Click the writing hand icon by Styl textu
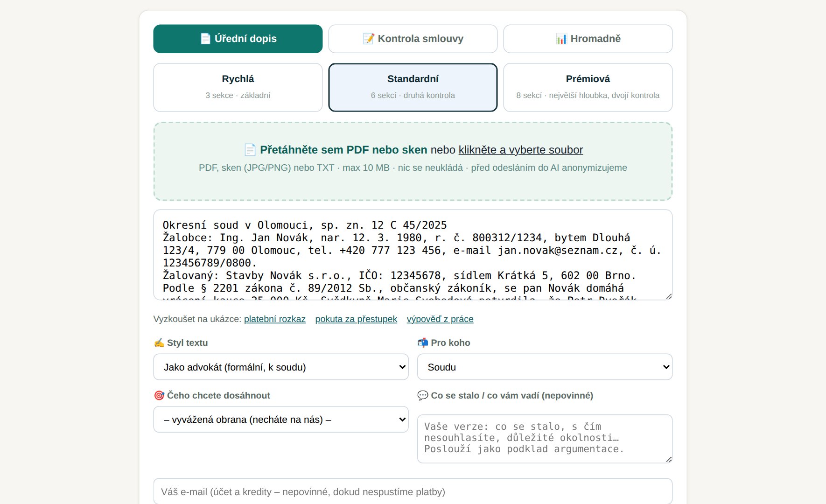 159,343
